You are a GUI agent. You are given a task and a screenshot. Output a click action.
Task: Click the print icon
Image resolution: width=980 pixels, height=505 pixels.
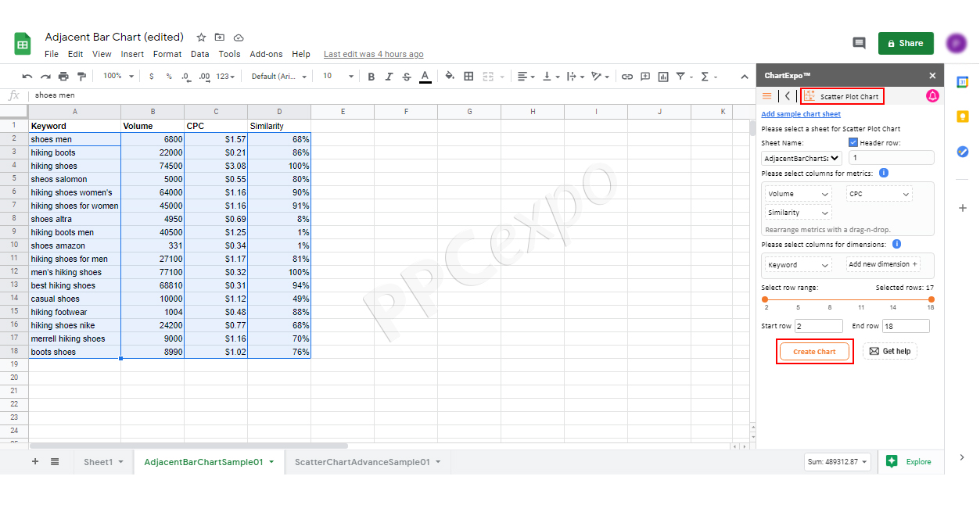(x=63, y=77)
